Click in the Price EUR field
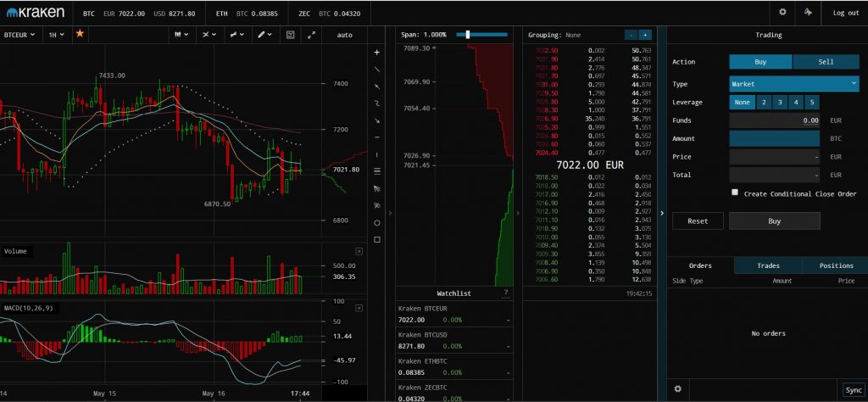Viewport: 868px width, 402px height. (775, 157)
